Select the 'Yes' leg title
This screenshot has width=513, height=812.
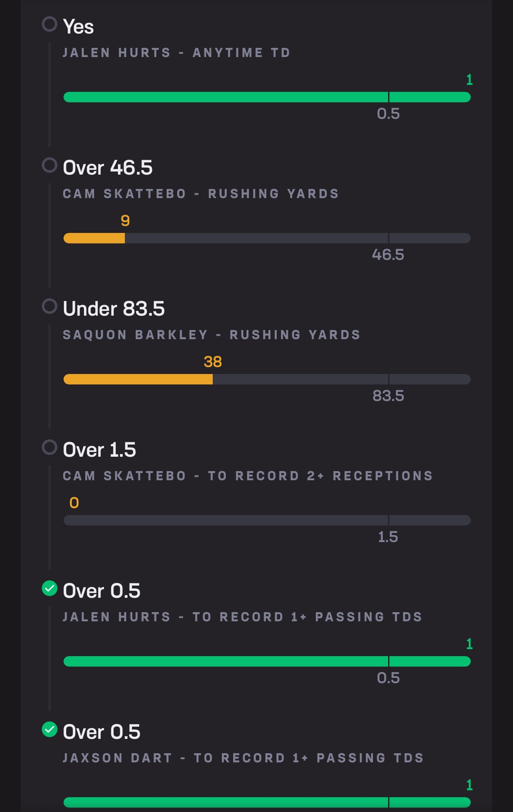pos(78,27)
